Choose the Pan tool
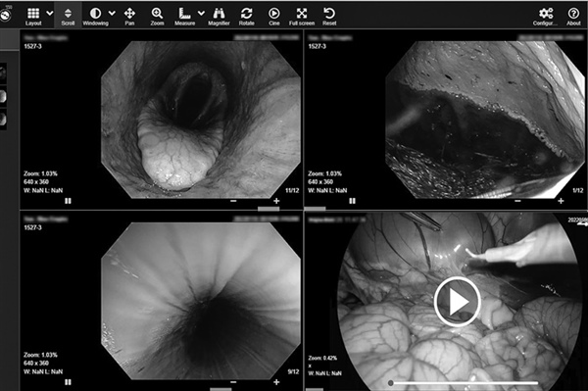This screenshot has width=588, height=391. coord(129,17)
